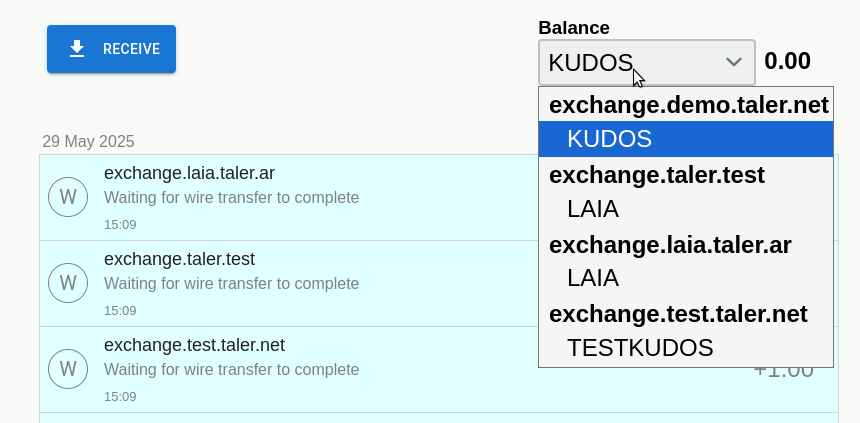860x423 pixels.
Task: Click the download arrow icon on Receive
Action: pyautogui.click(x=77, y=49)
